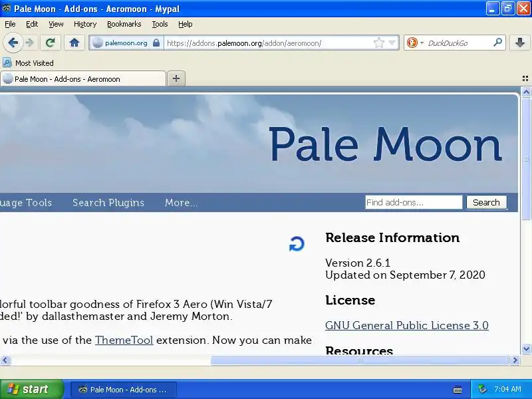Click the on-screen keyboard tray icon

pyautogui.click(x=458, y=390)
